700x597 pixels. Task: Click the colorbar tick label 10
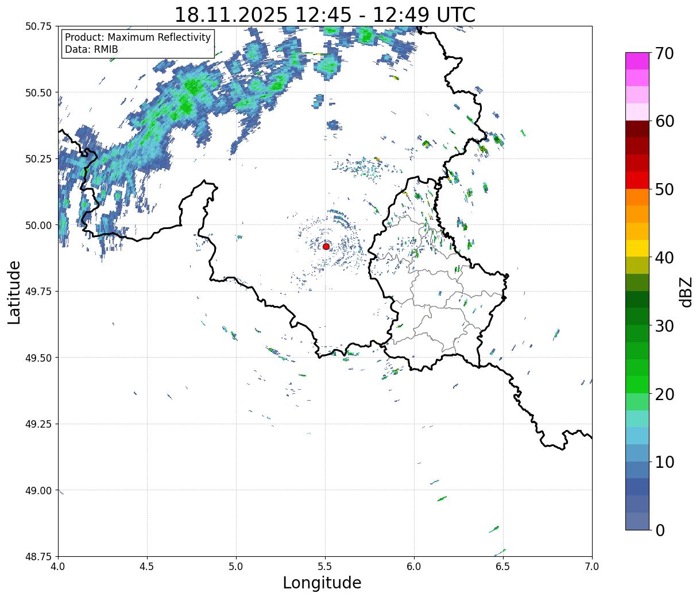click(664, 462)
